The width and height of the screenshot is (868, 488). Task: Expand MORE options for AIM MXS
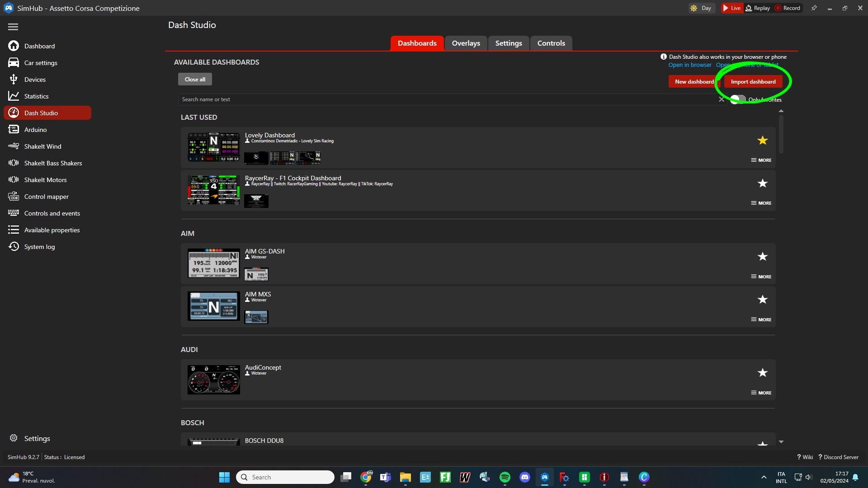click(761, 319)
